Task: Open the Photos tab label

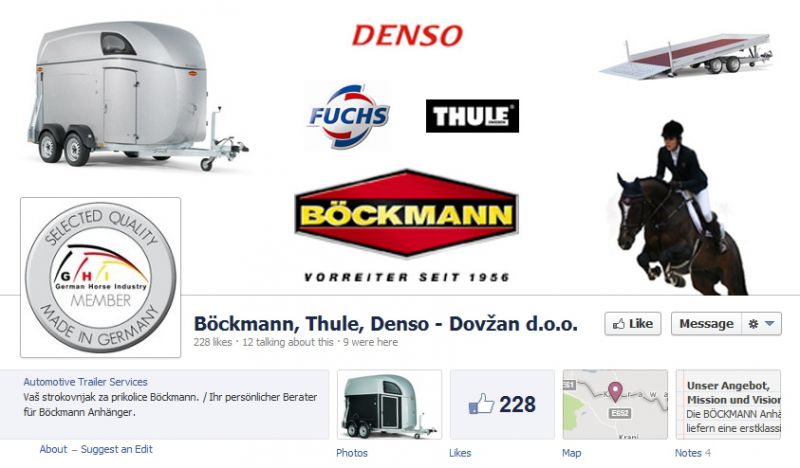Action: click(x=352, y=453)
